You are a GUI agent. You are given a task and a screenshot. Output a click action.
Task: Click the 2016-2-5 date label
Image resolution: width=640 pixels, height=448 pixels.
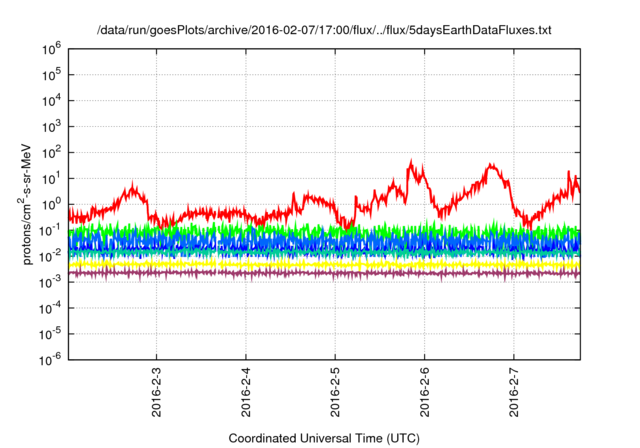335,392
